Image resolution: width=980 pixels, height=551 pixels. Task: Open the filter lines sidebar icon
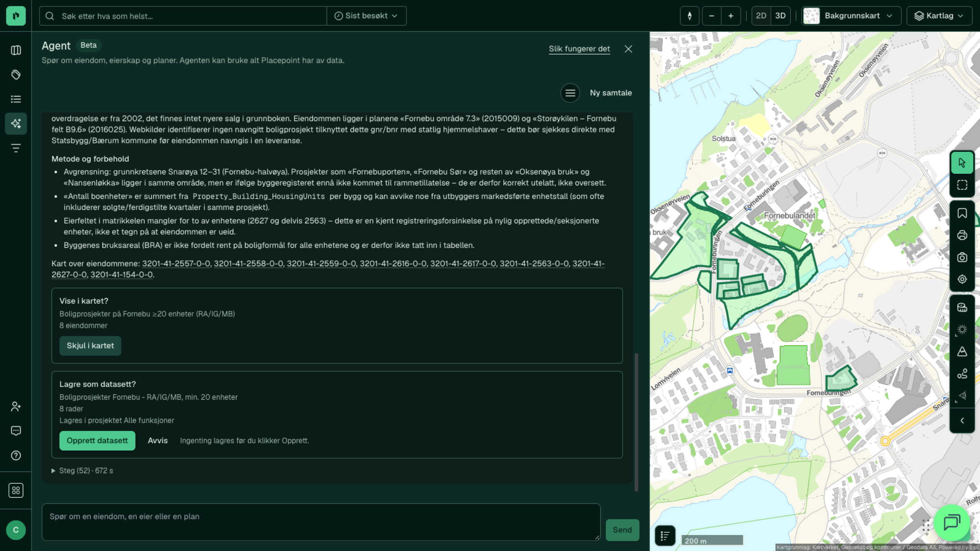[x=16, y=148]
